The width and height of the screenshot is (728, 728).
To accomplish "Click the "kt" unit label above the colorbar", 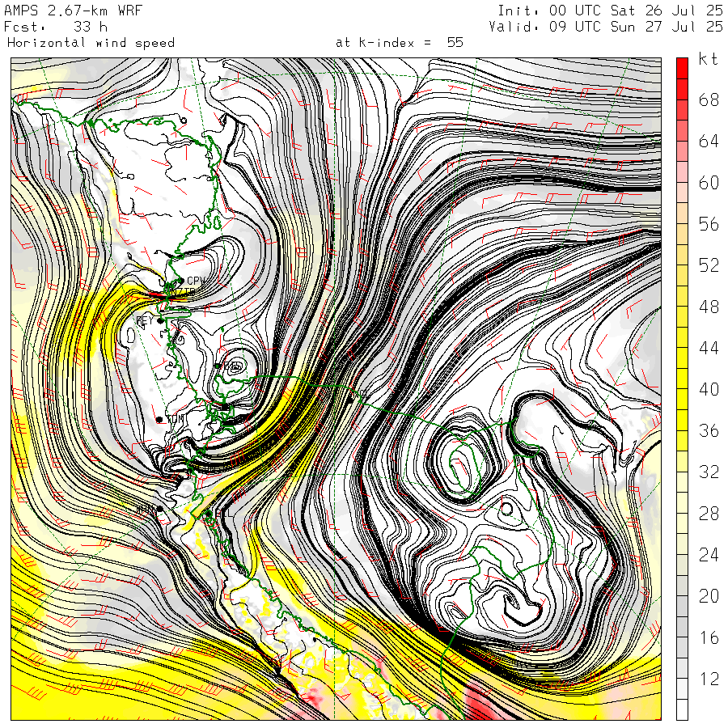I will coord(708,59).
